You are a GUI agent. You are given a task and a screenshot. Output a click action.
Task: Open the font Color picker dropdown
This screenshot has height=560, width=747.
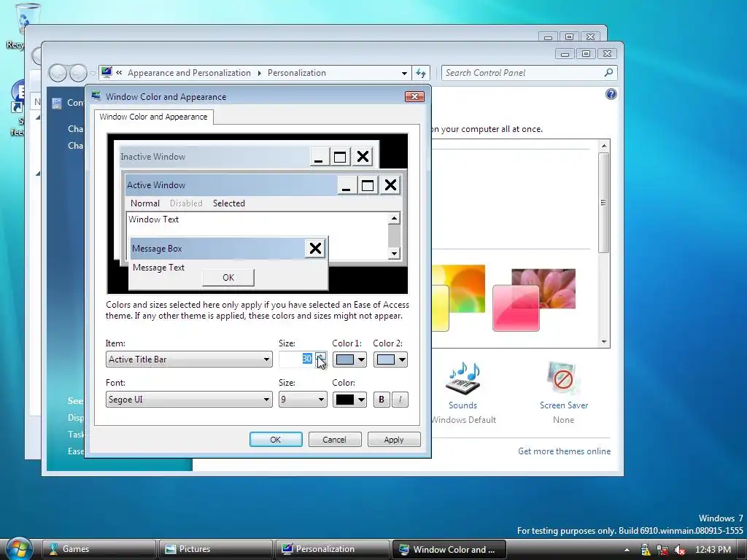coord(349,399)
